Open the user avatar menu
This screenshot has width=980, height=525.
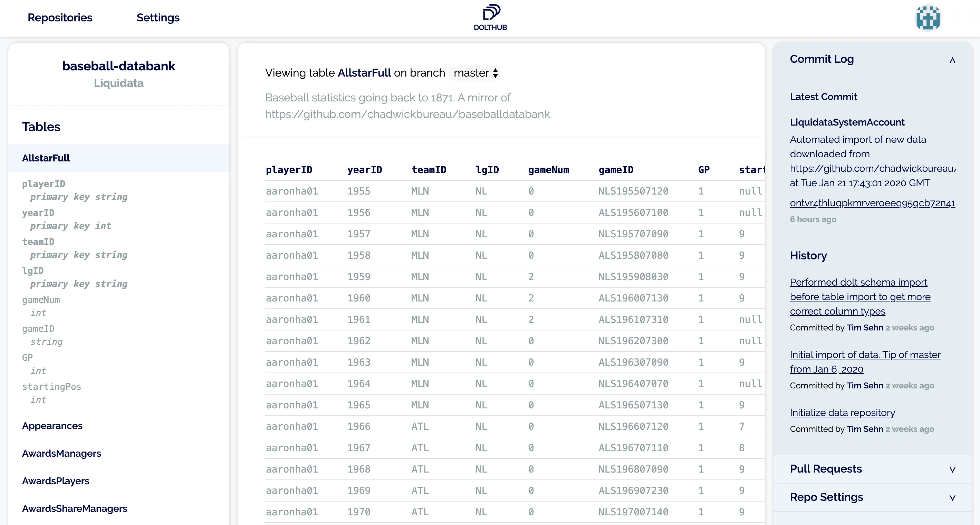tap(927, 17)
